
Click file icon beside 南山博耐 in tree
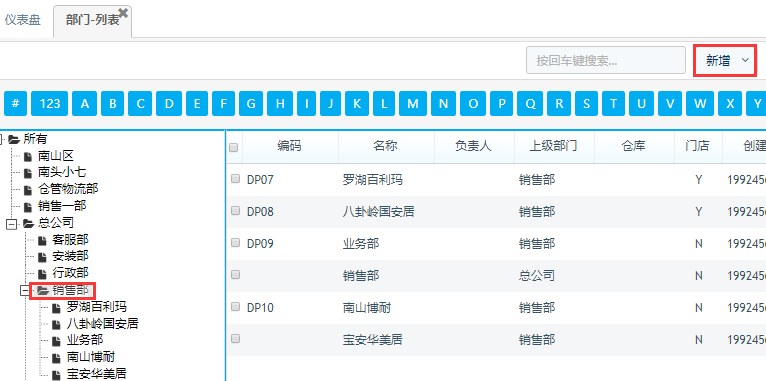click(57, 358)
